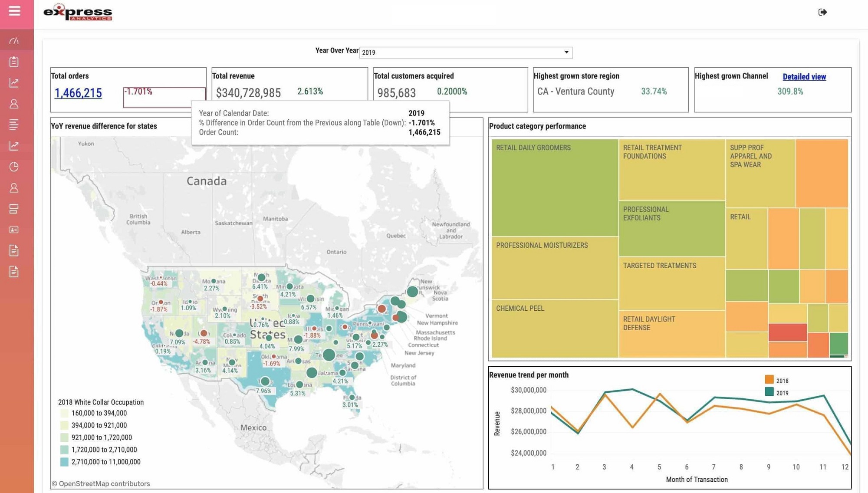868x493 pixels.
Task: Click the Revenue trend per month title
Action: point(529,375)
